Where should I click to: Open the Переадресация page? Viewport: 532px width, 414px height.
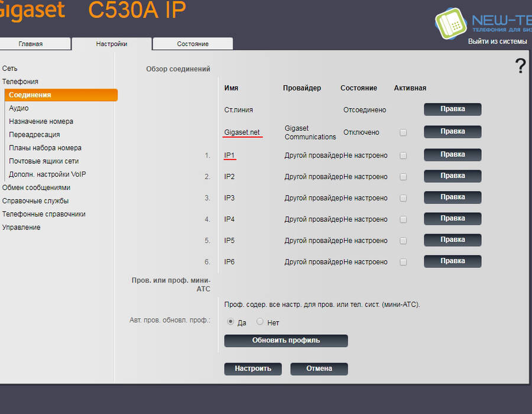pyautogui.click(x=34, y=135)
